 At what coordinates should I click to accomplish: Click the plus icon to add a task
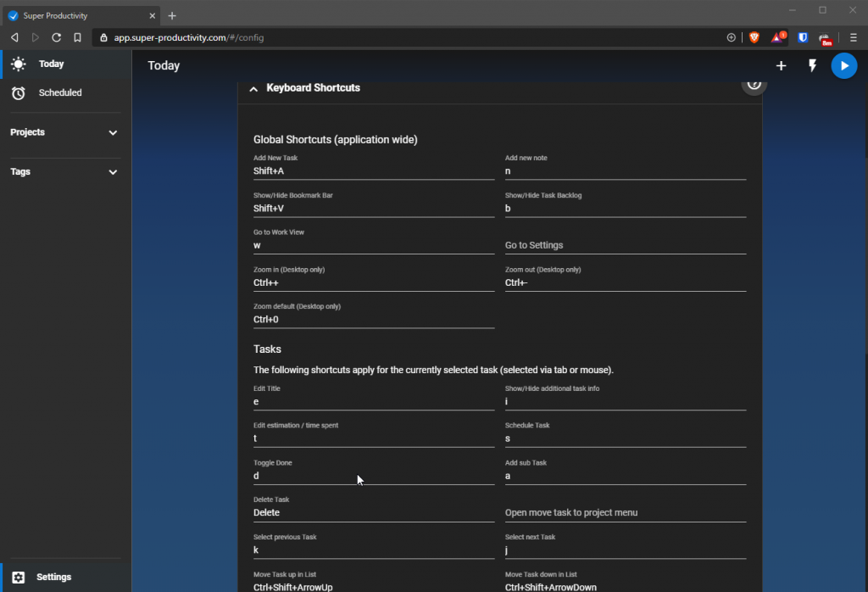pyautogui.click(x=781, y=65)
